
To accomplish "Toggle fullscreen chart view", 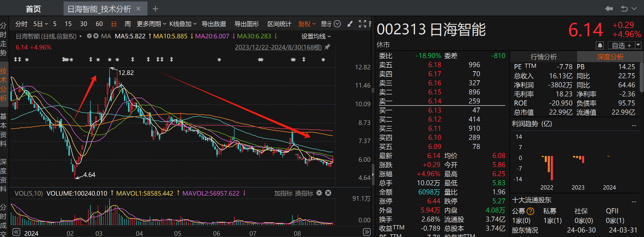I will coord(363,24).
